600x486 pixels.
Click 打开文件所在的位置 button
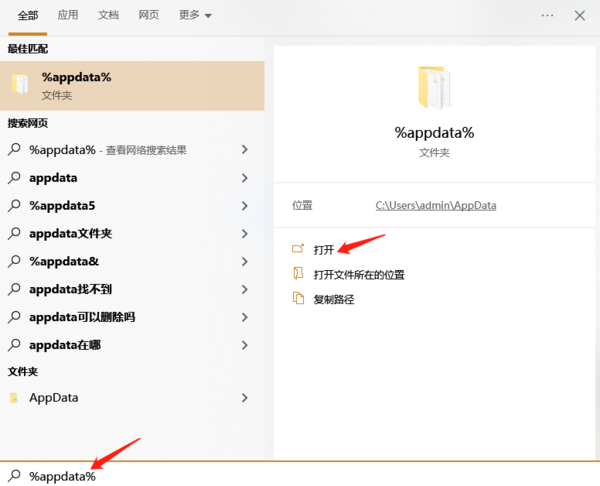coord(359,274)
